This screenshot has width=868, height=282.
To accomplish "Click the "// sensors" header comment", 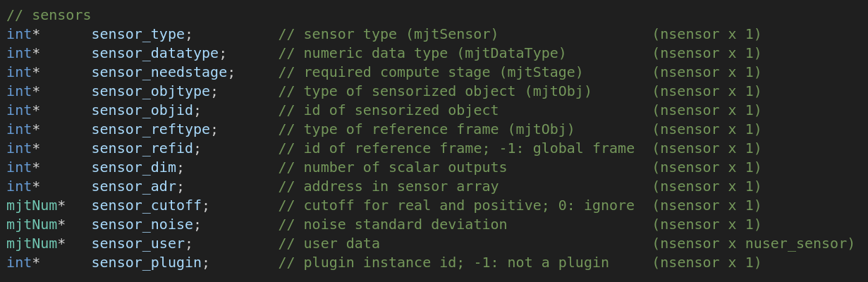I will click(x=49, y=15).
